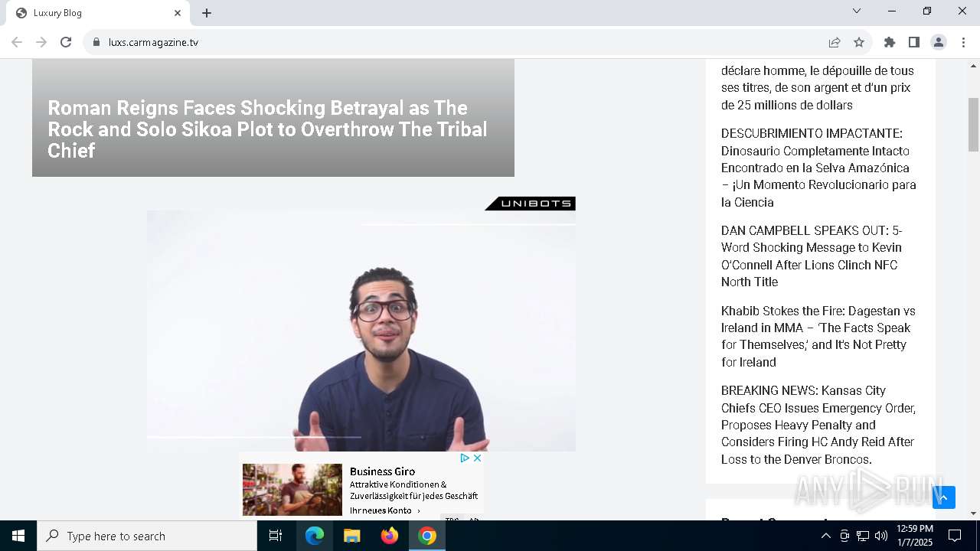Open network settings tray icon
This screenshot has width=980, height=551.
click(863, 536)
